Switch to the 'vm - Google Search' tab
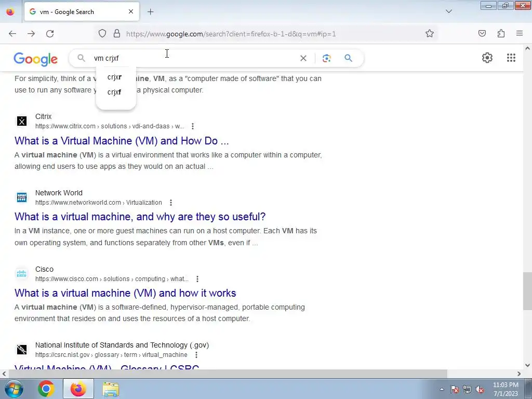This screenshot has height=399, width=532. point(82,11)
